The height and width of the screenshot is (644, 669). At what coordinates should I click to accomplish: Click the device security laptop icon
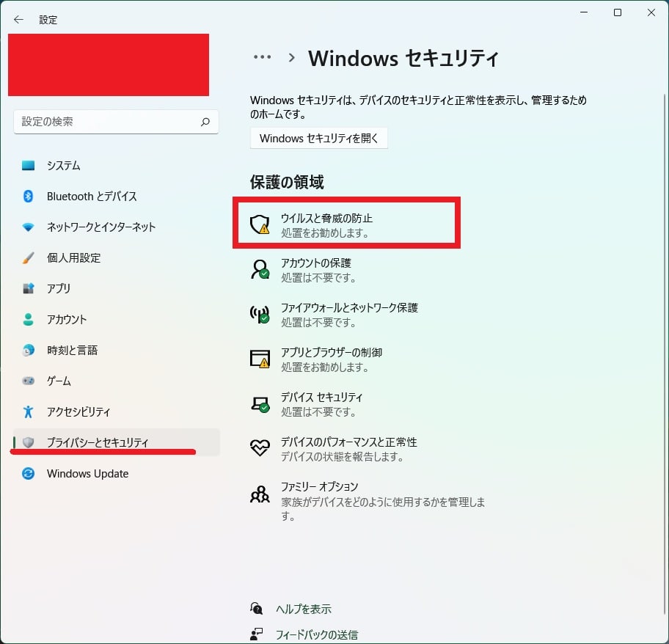(260, 404)
